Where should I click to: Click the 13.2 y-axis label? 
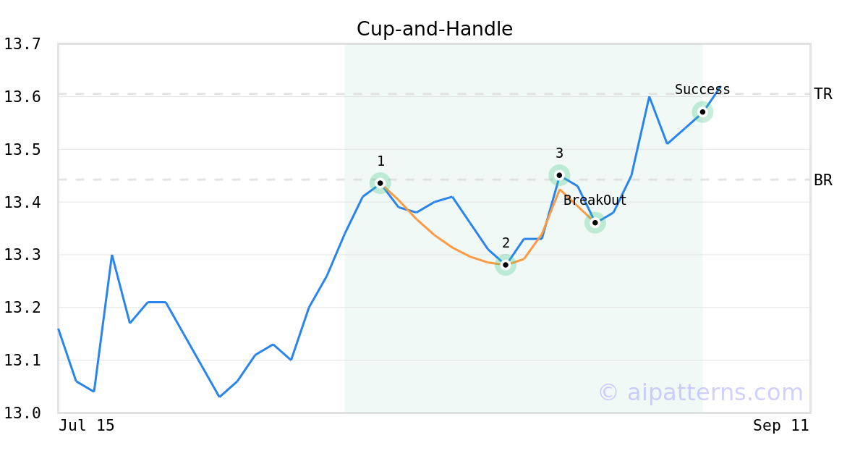pyautogui.click(x=22, y=308)
